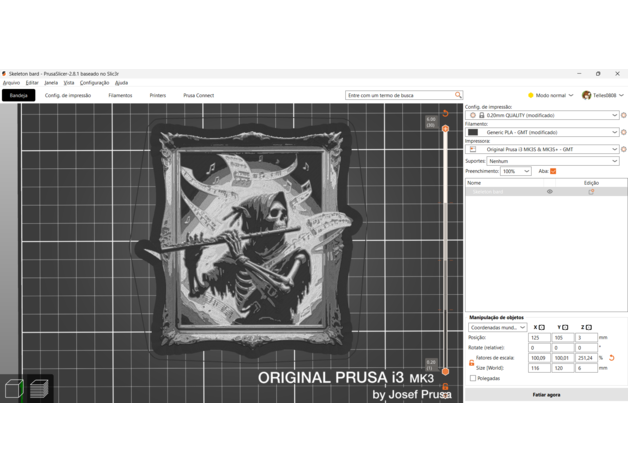The image size is (628, 472).
Task: Toggle the Aba (brim) checkbox
Action: click(553, 171)
